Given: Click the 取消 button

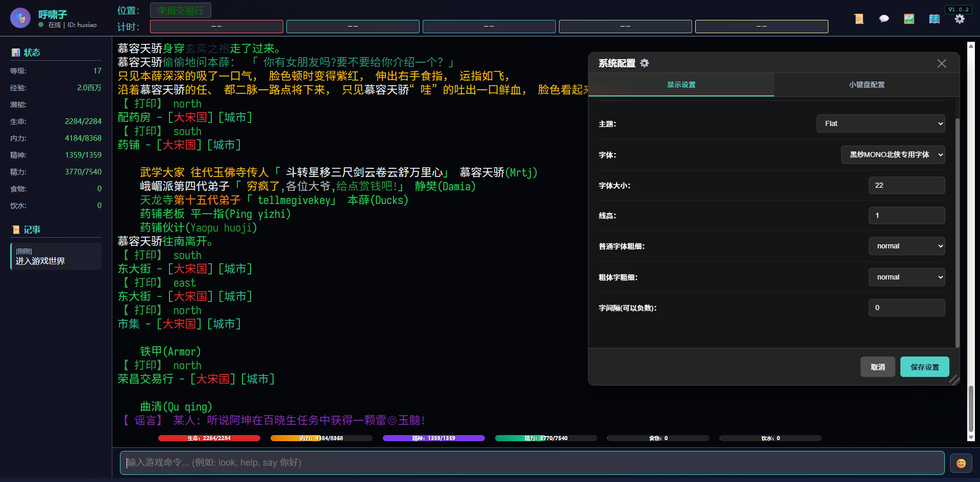Looking at the screenshot, I should pyautogui.click(x=877, y=366).
